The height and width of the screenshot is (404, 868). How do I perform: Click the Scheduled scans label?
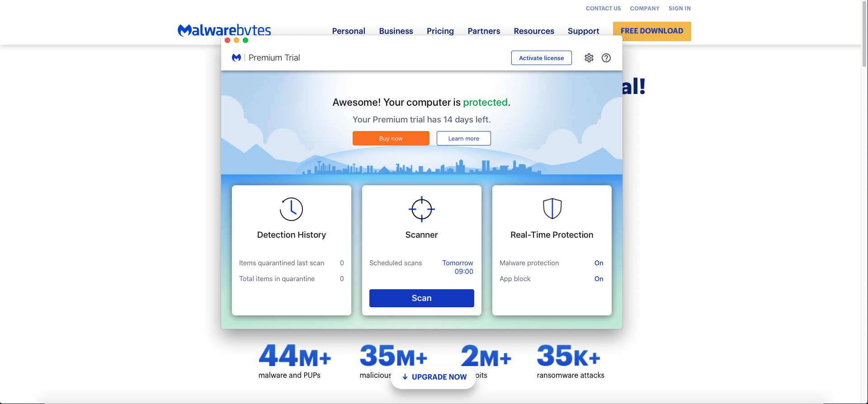click(396, 263)
